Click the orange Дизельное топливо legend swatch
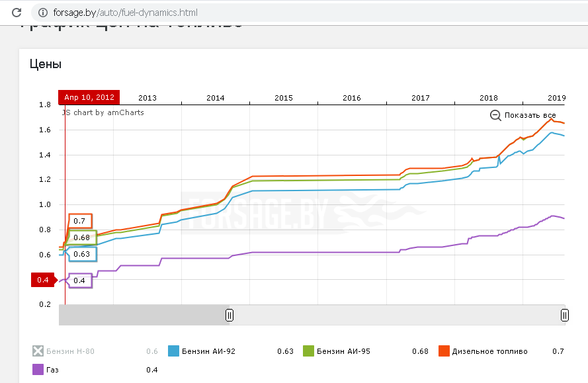588x383 pixels. pos(444,351)
